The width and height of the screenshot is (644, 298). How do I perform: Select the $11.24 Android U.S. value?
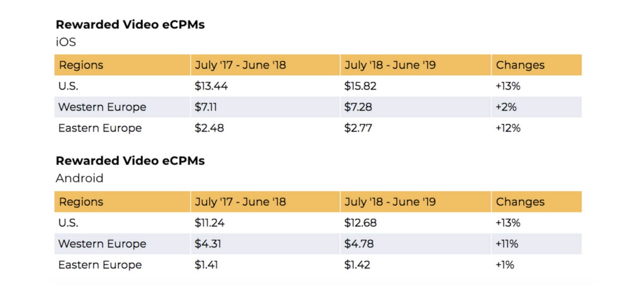(x=211, y=223)
